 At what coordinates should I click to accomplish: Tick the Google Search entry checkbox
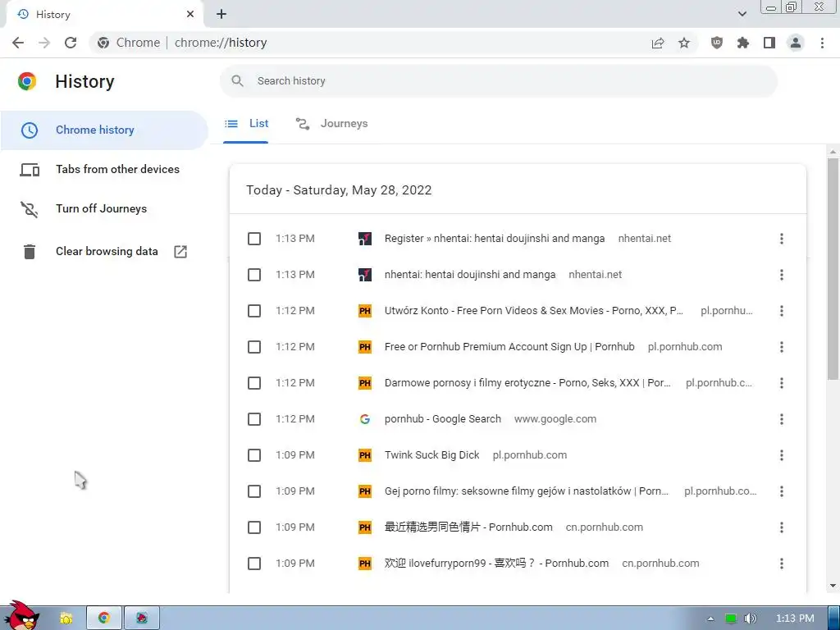[x=254, y=419]
